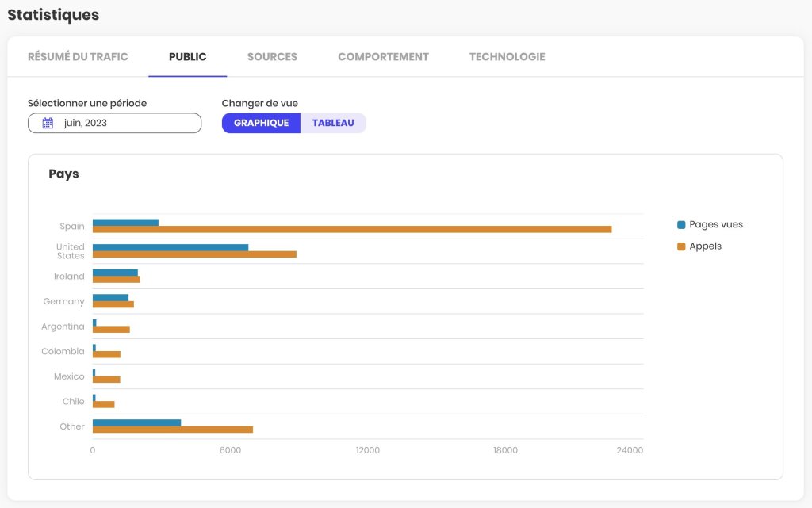Click the 12000 axis value
The height and width of the screenshot is (508, 812).
click(x=368, y=450)
